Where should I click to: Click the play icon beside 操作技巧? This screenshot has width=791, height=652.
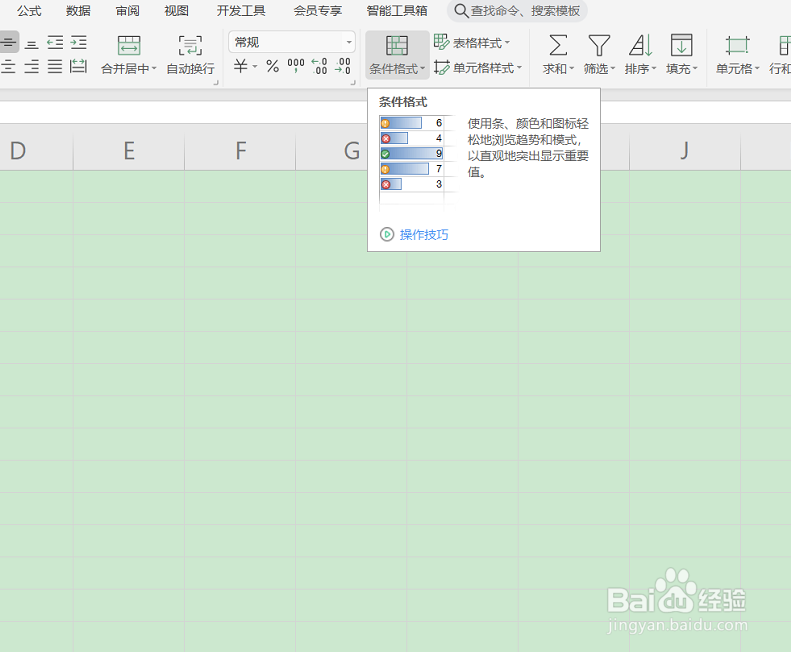click(387, 235)
